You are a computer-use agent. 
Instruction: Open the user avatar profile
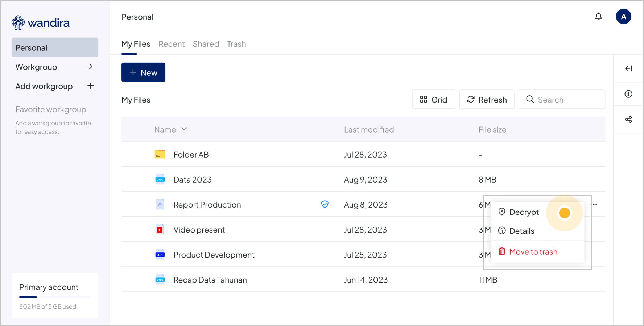[623, 17]
